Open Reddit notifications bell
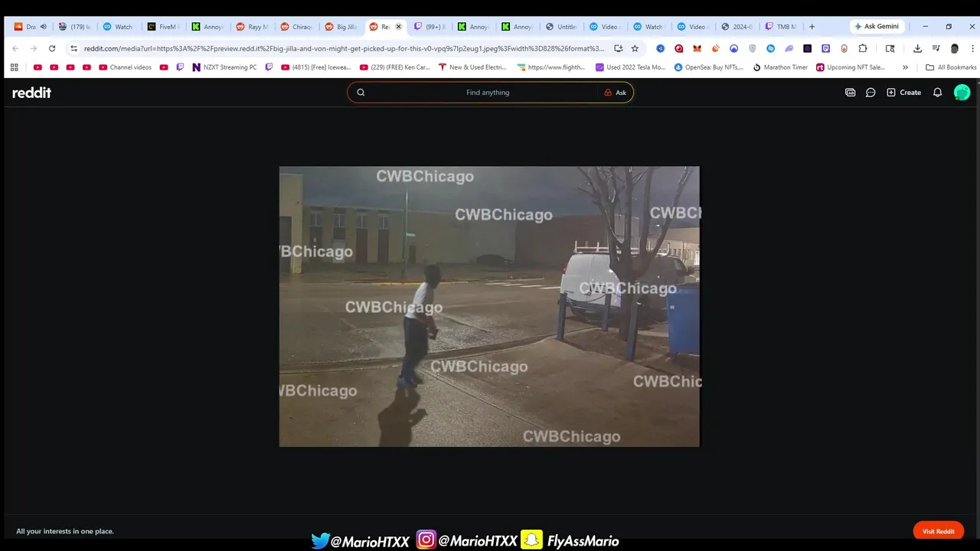 point(937,93)
